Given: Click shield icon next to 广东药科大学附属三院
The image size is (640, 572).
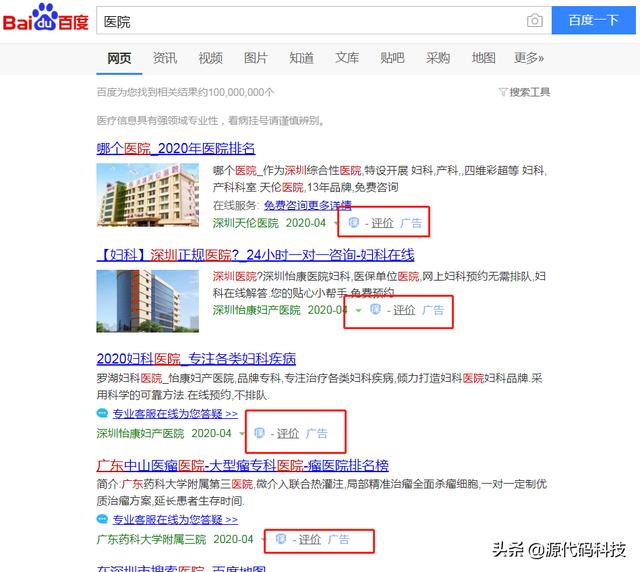Looking at the screenshot, I should (281, 539).
